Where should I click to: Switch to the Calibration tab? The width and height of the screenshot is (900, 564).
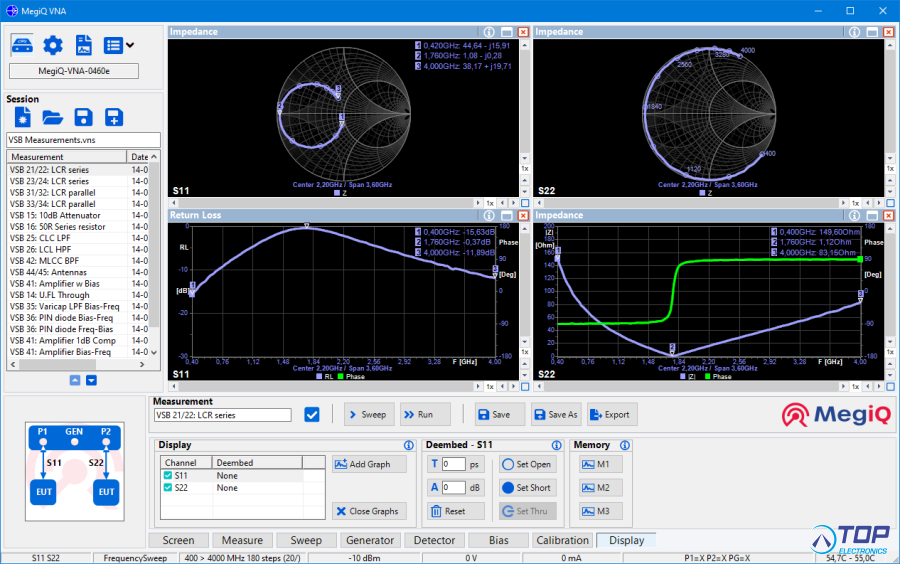click(x=562, y=540)
